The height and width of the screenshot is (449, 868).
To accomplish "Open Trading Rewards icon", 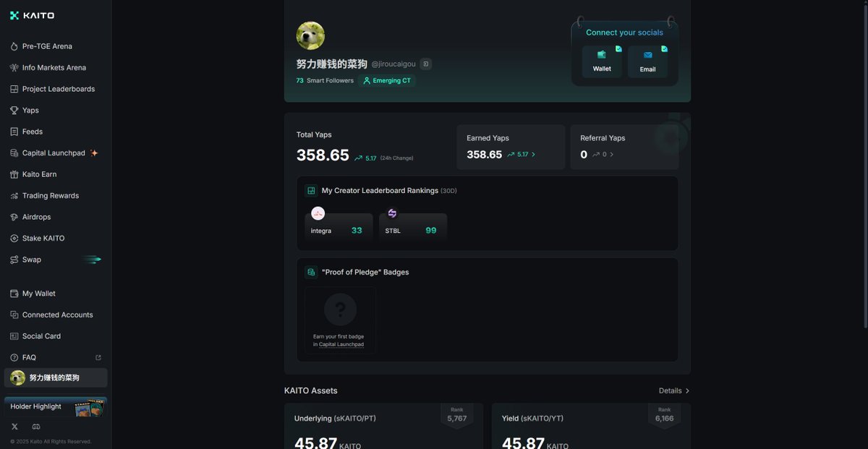I will (14, 196).
